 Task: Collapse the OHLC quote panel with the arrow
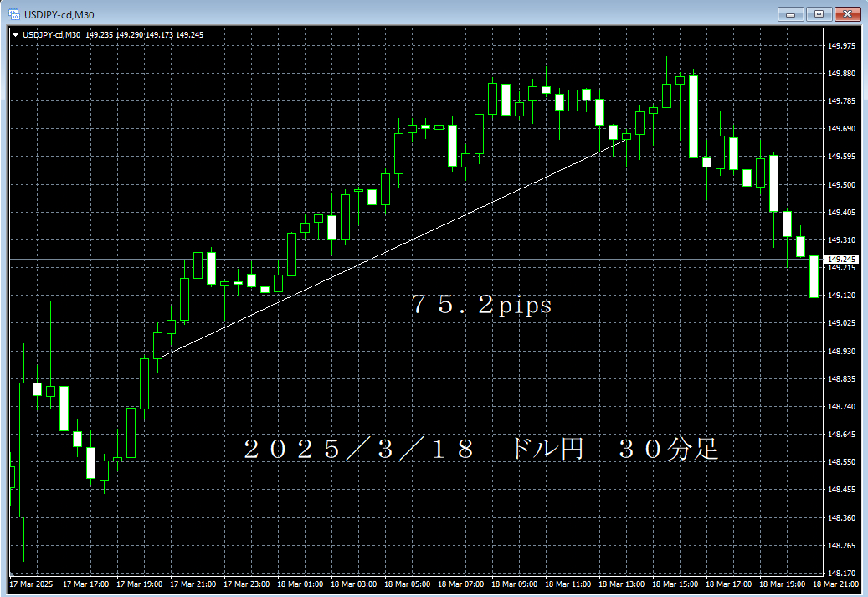(x=14, y=35)
